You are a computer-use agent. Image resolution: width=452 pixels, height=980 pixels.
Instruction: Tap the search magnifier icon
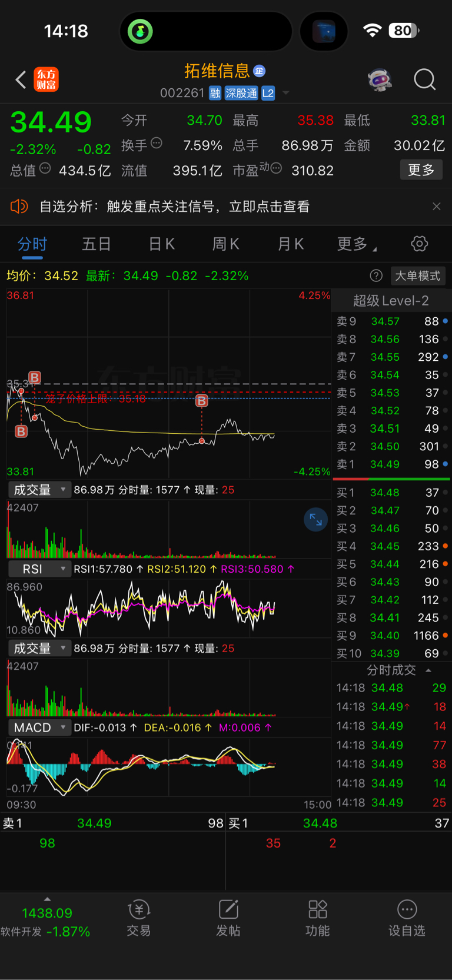pos(424,79)
